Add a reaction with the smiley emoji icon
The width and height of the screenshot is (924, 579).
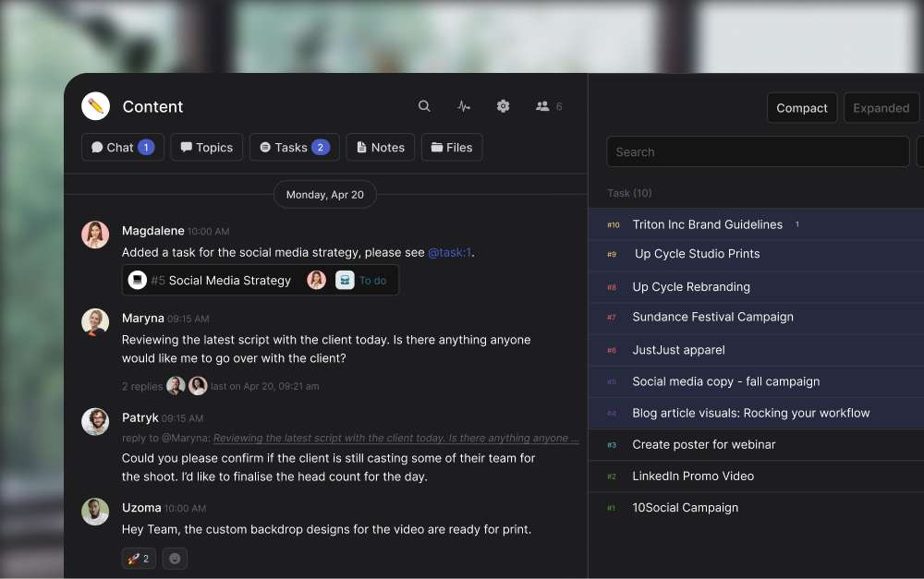click(175, 558)
